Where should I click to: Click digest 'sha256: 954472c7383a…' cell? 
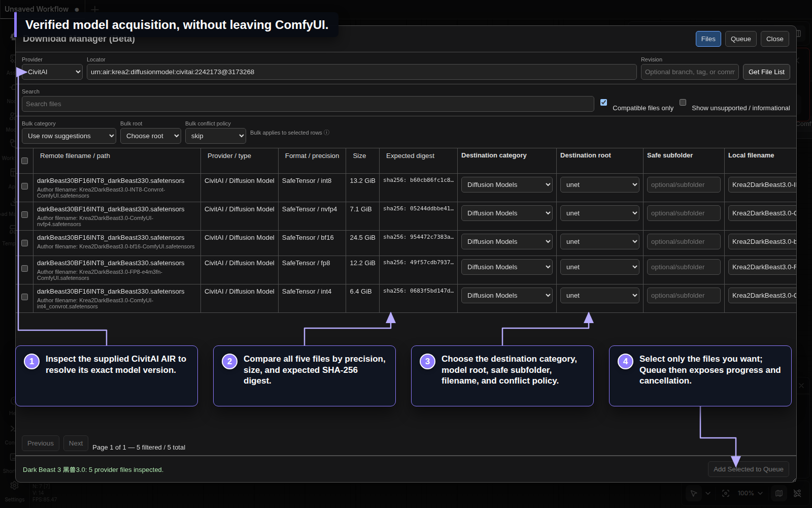418,237
